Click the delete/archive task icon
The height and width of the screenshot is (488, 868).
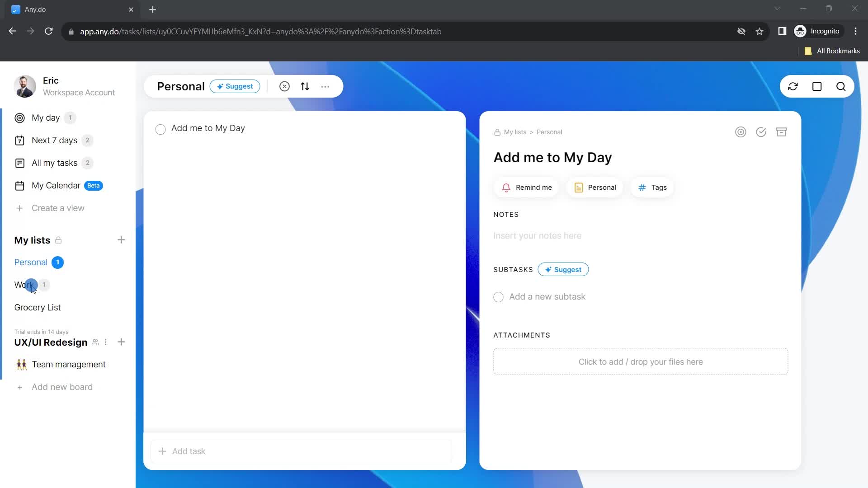[782, 131]
